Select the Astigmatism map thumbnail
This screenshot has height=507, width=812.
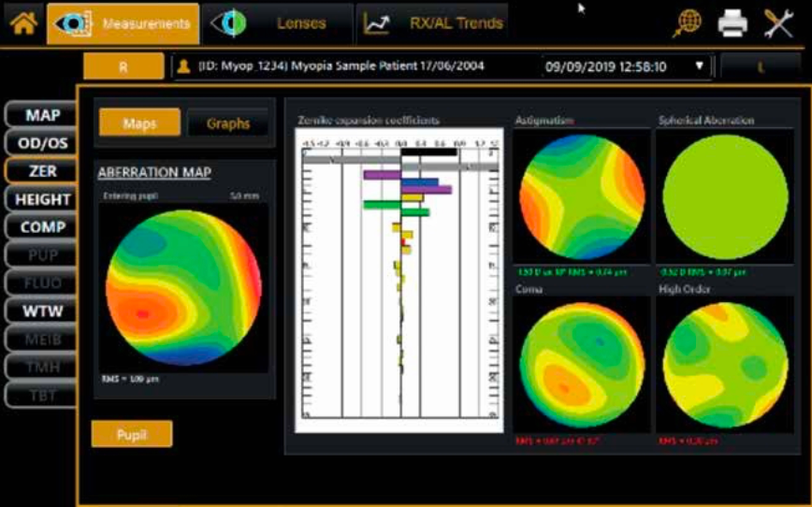582,197
